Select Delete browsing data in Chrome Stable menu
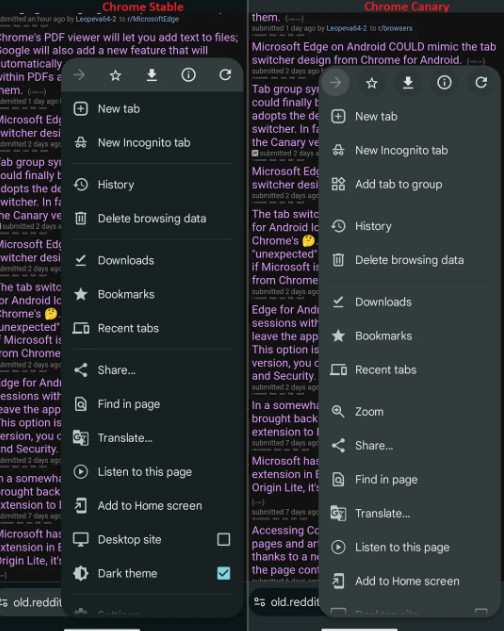Viewport: 504px width, 631px height. click(153, 219)
